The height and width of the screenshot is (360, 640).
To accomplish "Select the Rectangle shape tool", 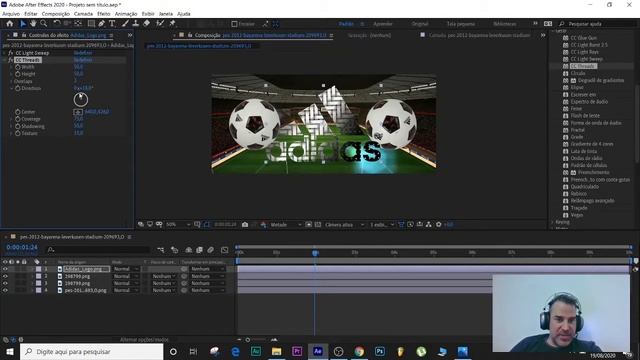I will click(x=91, y=24).
